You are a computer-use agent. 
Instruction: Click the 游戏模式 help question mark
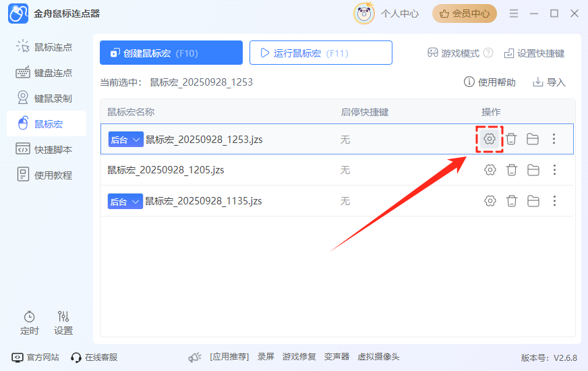[x=488, y=53]
